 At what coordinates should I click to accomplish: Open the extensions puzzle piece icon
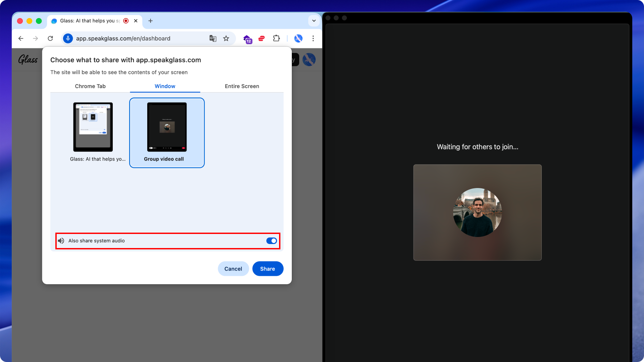point(276,39)
